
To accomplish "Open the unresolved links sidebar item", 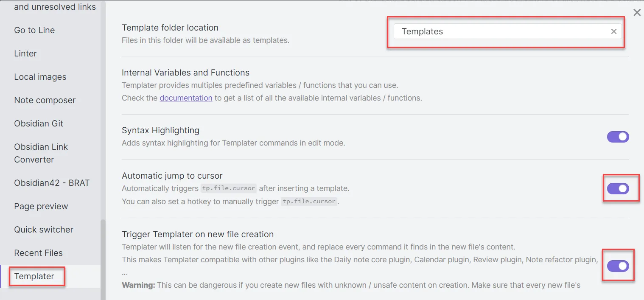I will click(55, 7).
